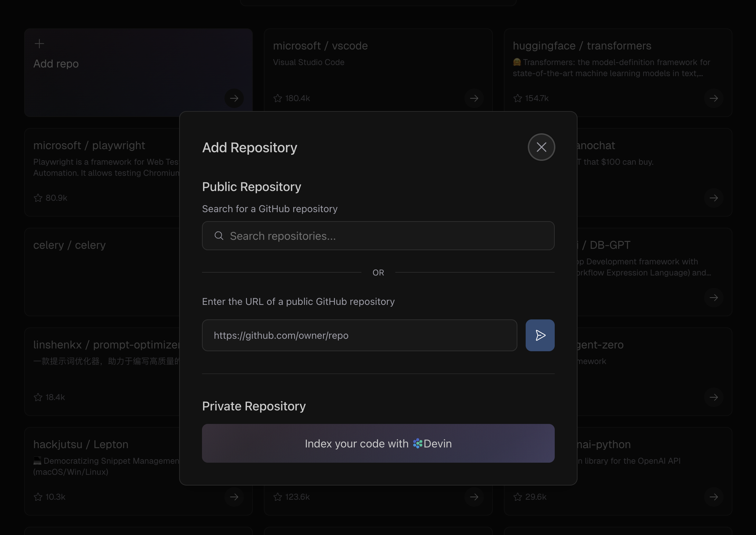The height and width of the screenshot is (535, 756).
Task: Open huggingface / transformers repository title
Action: click(x=582, y=46)
